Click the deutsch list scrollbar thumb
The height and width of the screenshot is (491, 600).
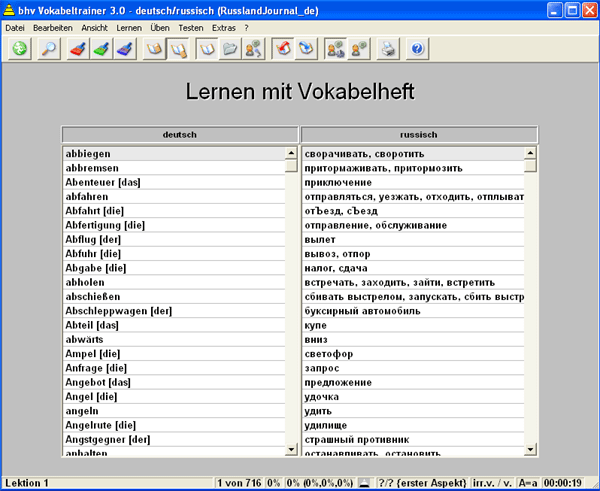point(291,166)
